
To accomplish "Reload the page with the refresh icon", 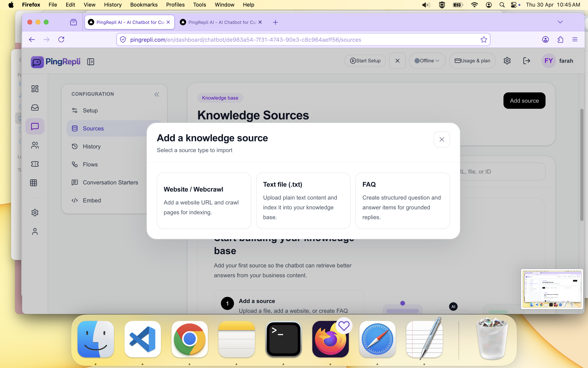I will [x=61, y=39].
